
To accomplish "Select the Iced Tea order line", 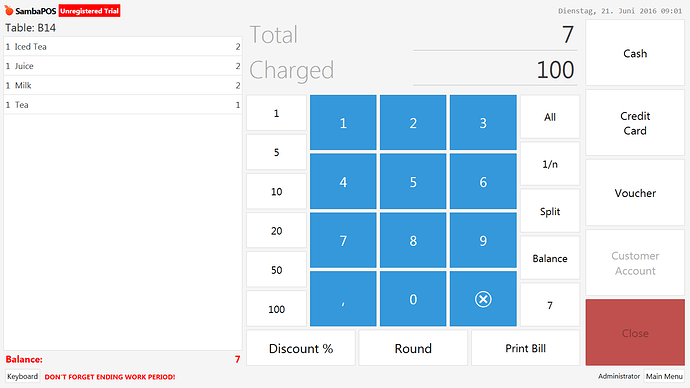I will click(123, 46).
